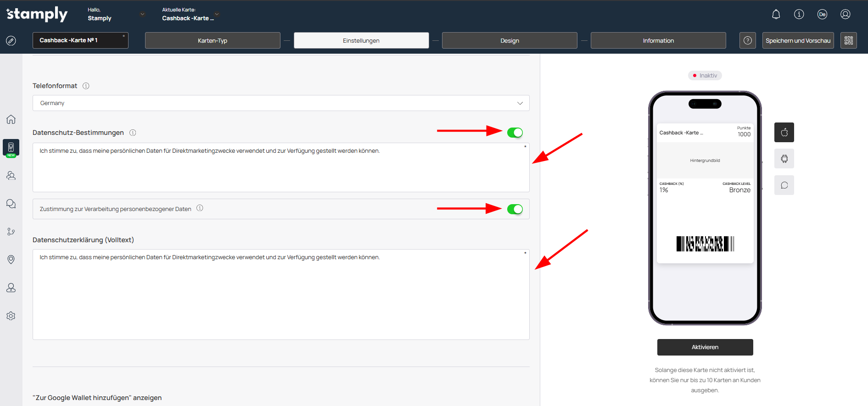
Task: Click the help question mark button
Action: tap(747, 40)
